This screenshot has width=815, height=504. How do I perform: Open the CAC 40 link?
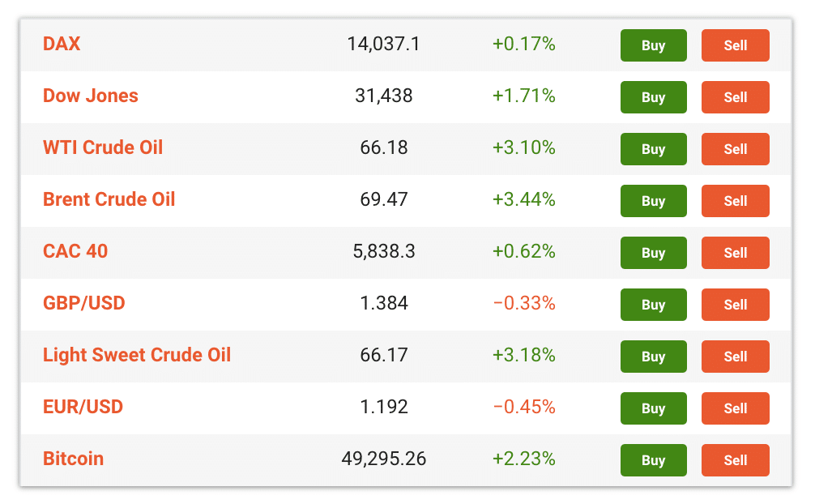(x=75, y=251)
